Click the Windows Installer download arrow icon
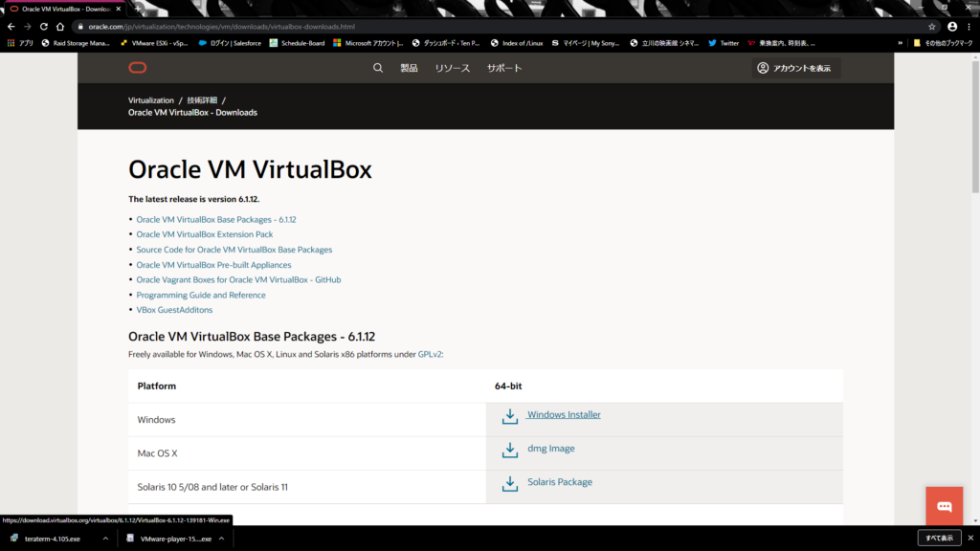980x551 pixels. (x=510, y=416)
